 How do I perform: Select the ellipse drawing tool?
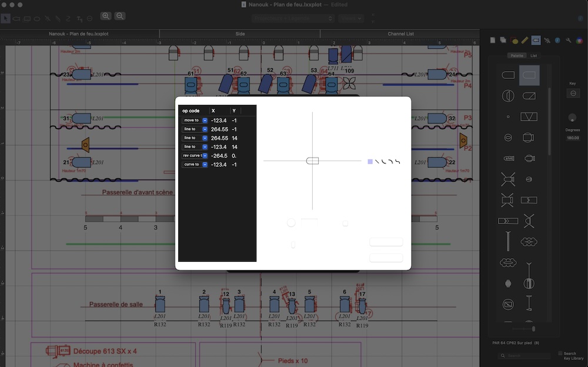click(37, 19)
